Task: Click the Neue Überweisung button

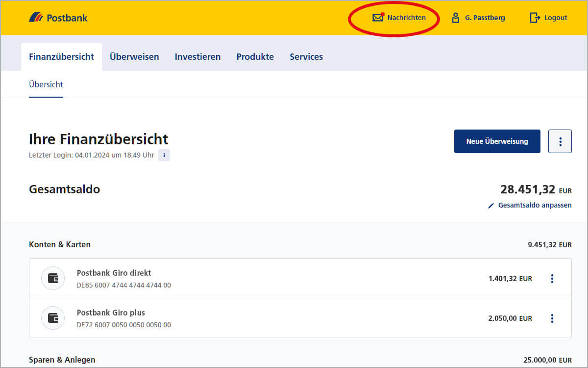Action: click(x=497, y=141)
